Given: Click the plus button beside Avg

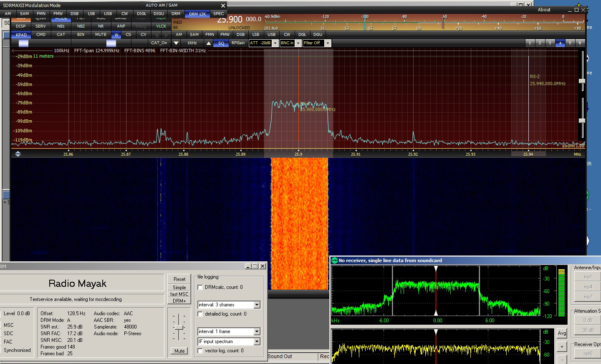Looking at the screenshot, I should pyautogui.click(x=562, y=346).
